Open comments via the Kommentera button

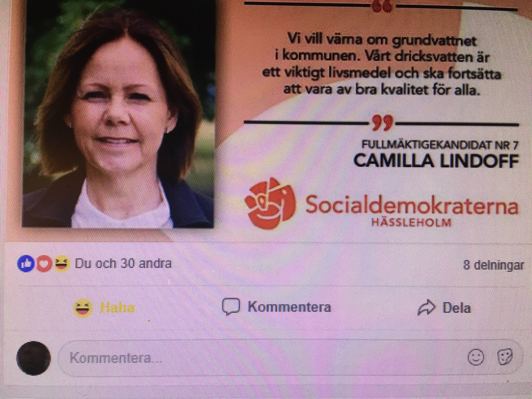click(x=277, y=307)
